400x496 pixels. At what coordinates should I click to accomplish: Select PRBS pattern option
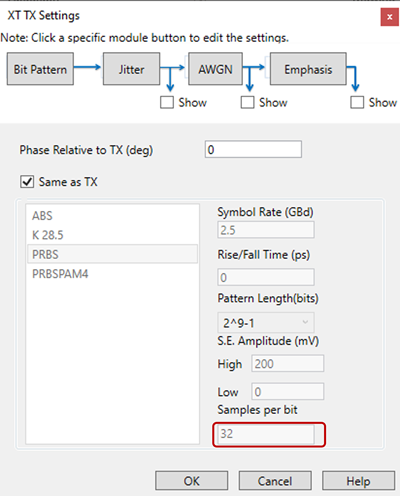click(112, 254)
